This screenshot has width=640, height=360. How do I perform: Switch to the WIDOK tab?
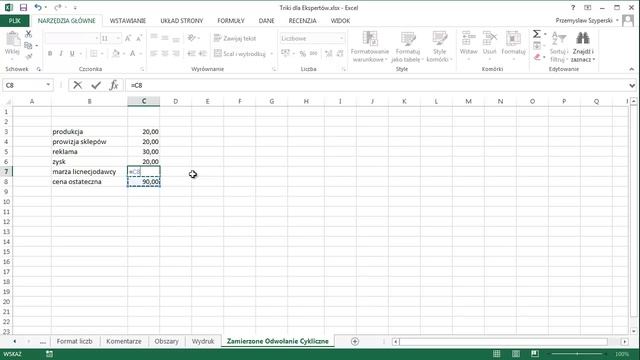coord(340,20)
